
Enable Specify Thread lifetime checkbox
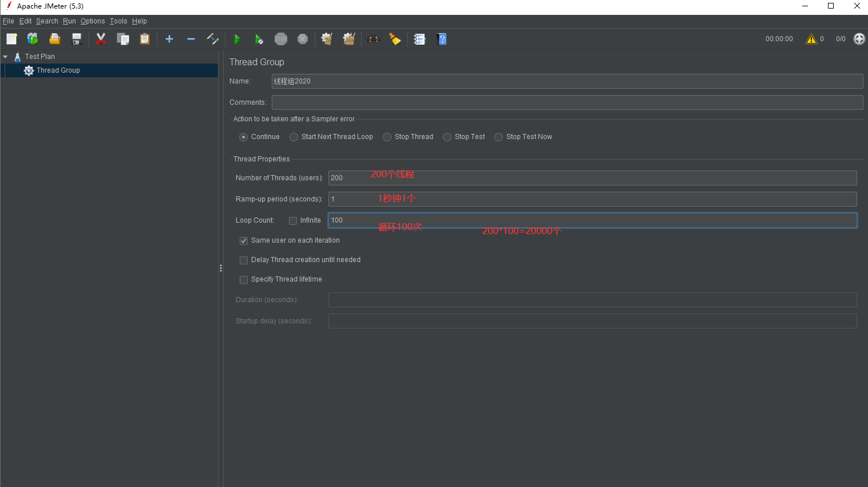244,280
